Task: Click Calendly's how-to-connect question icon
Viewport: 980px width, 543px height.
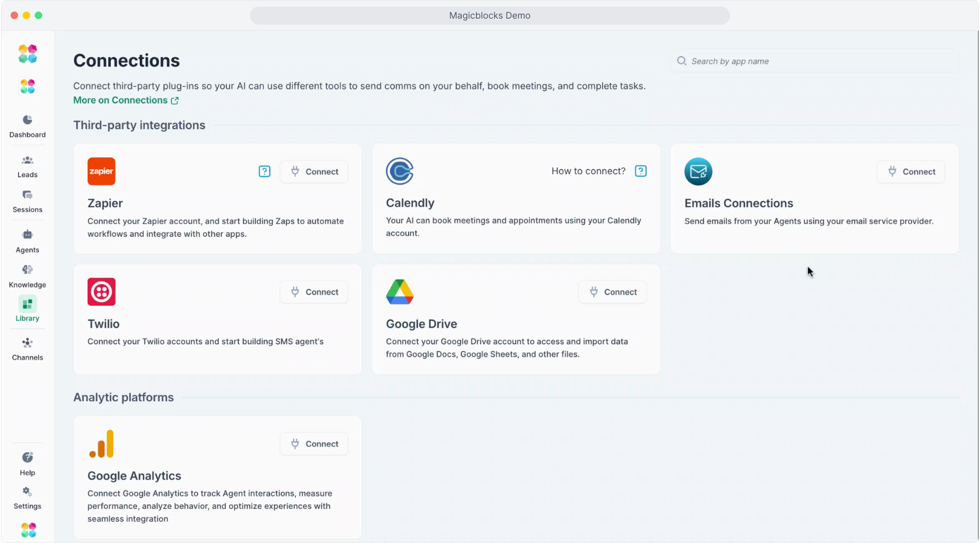Action: (640, 171)
